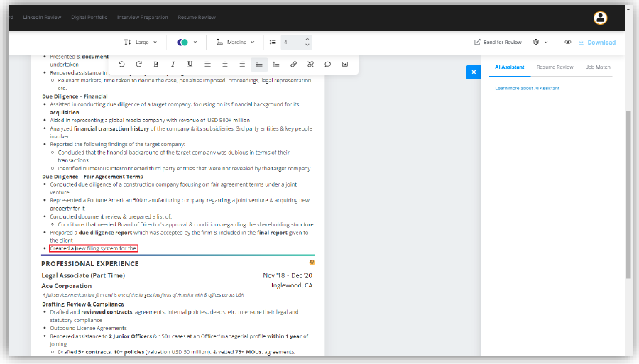This screenshot has width=639, height=364.
Task: Insert an image from toolbar
Action: [345, 64]
